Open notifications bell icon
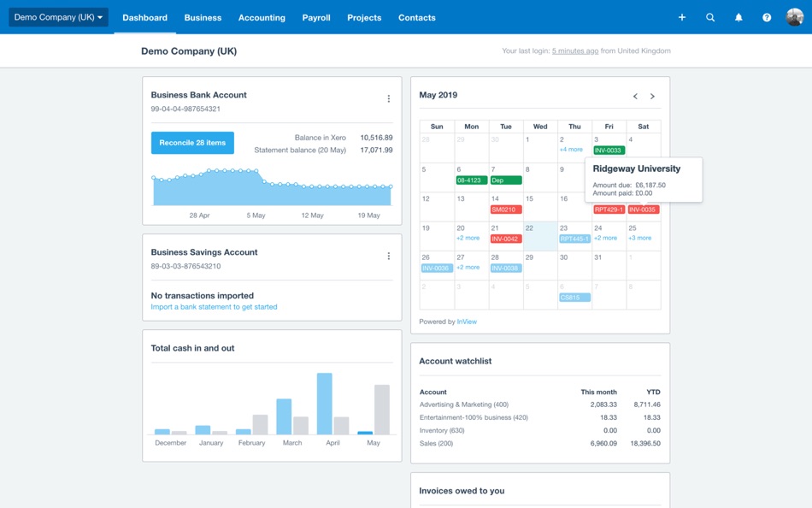Screen dimensions: 812x508 [x=738, y=17]
